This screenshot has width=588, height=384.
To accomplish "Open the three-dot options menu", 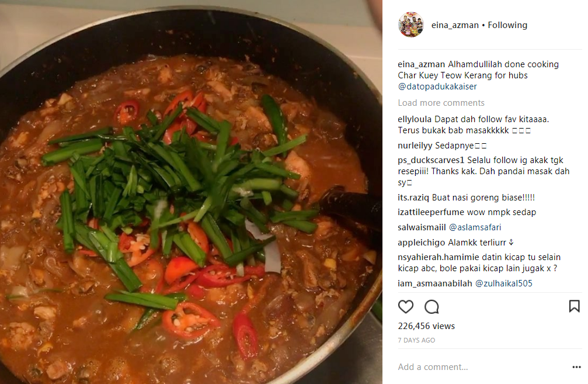I will point(576,366).
